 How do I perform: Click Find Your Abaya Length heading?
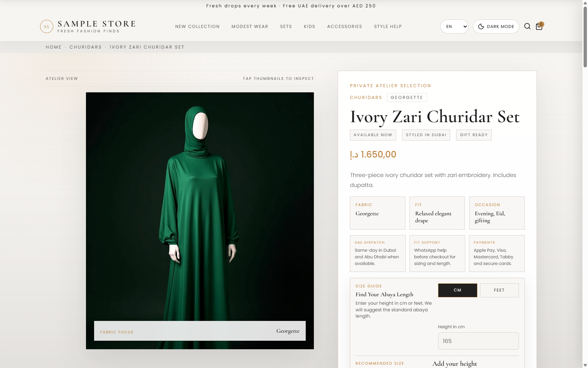384,294
